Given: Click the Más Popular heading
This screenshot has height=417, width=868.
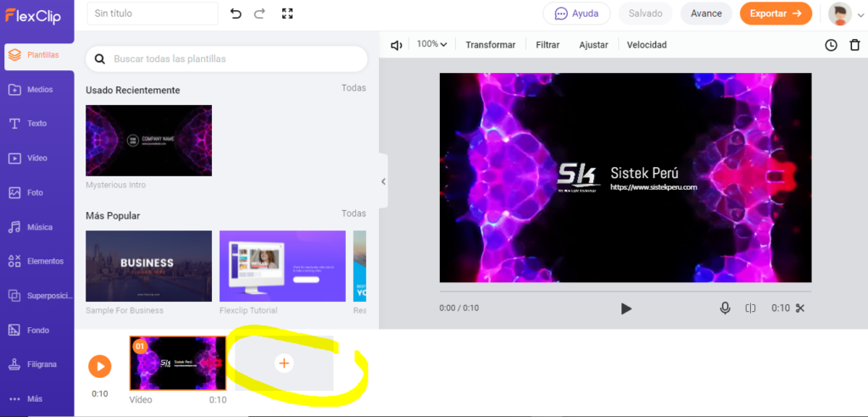Looking at the screenshot, I should [113, 215].
